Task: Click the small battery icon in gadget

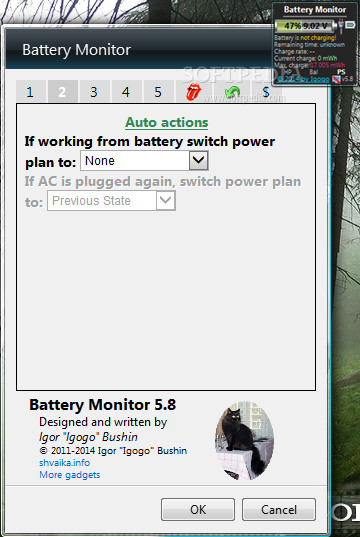Action: [350, 25]
